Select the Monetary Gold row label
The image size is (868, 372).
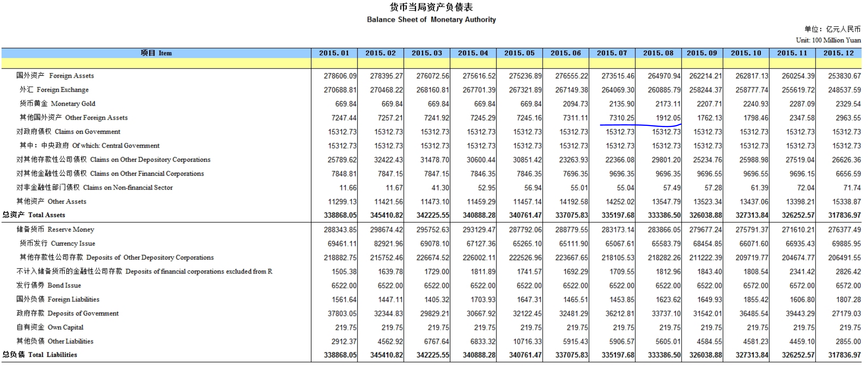coord(58,103)
